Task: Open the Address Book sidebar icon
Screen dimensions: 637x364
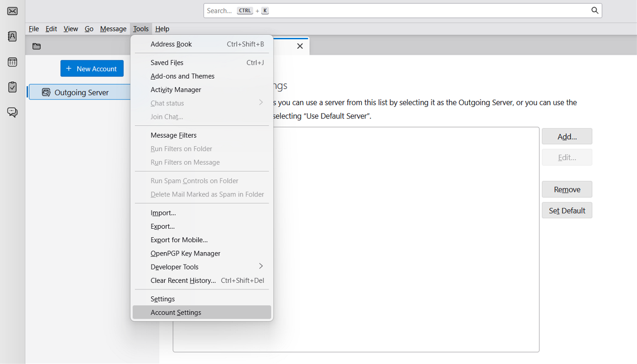Action: click(x=12, y=36)
